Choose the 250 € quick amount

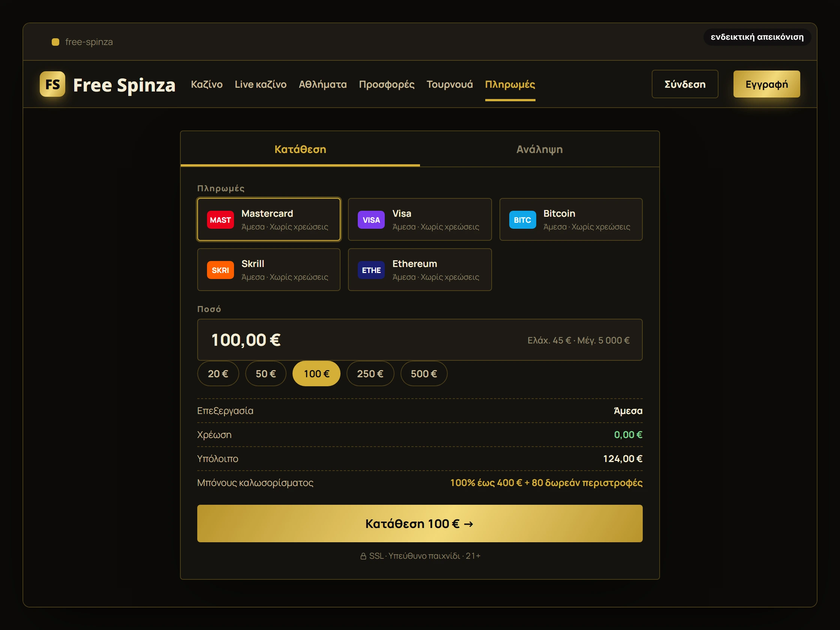tap(370, 373)
